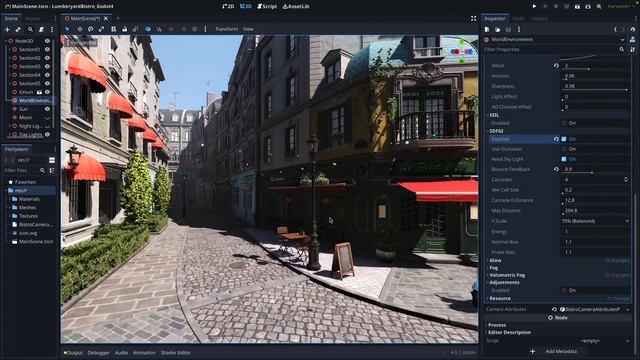
Task: Expand the Volumetric Fog section
Action: point(507,275)
